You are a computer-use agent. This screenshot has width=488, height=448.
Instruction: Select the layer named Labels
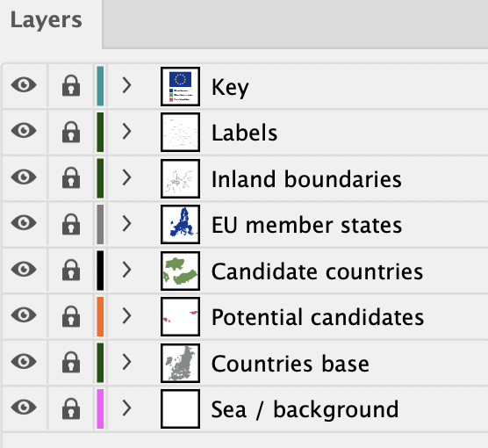click(244, 133)
